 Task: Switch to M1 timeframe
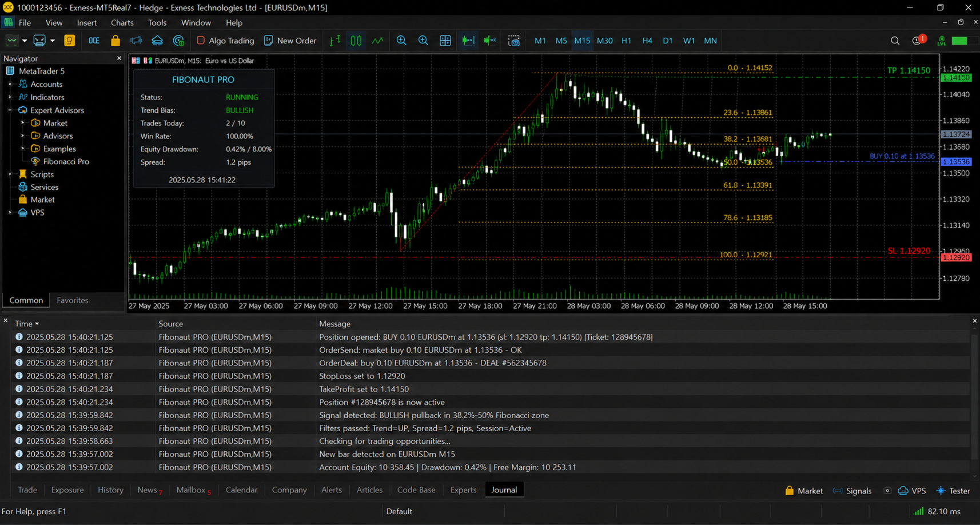click(x=540, y=41)
